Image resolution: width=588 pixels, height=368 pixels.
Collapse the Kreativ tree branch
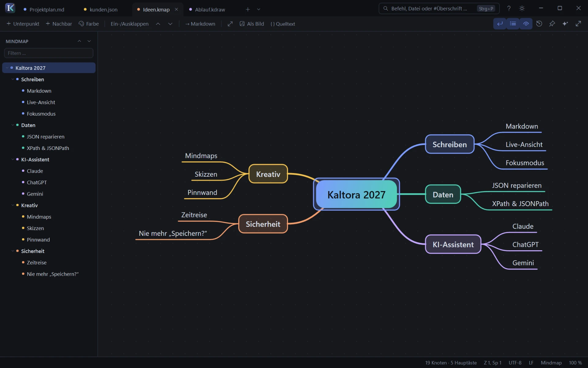[x=13, y=205]
